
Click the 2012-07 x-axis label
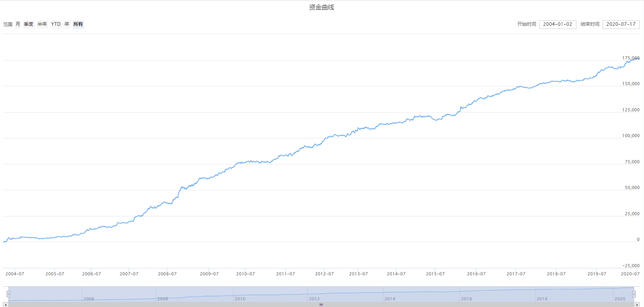click(324, 274)
